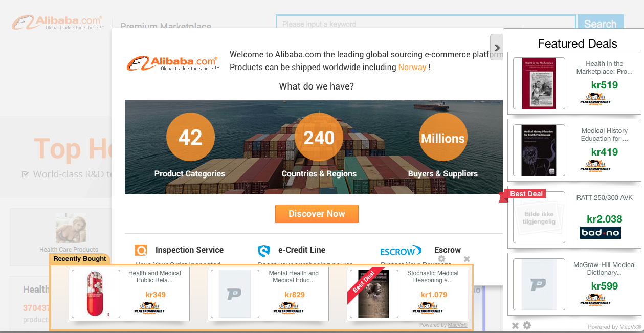Click MacVx link under Recently Bought bar
The width and height of the screenshot is (644, 333).
pyautogui.click(x=458, y=325)
